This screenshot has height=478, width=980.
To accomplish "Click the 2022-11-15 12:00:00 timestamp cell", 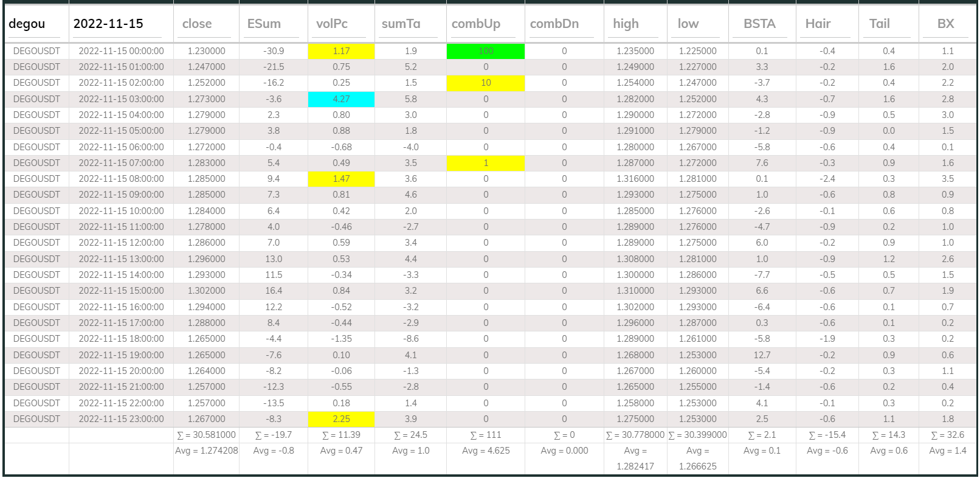I will pyautogui.click(x=121, y=243).
